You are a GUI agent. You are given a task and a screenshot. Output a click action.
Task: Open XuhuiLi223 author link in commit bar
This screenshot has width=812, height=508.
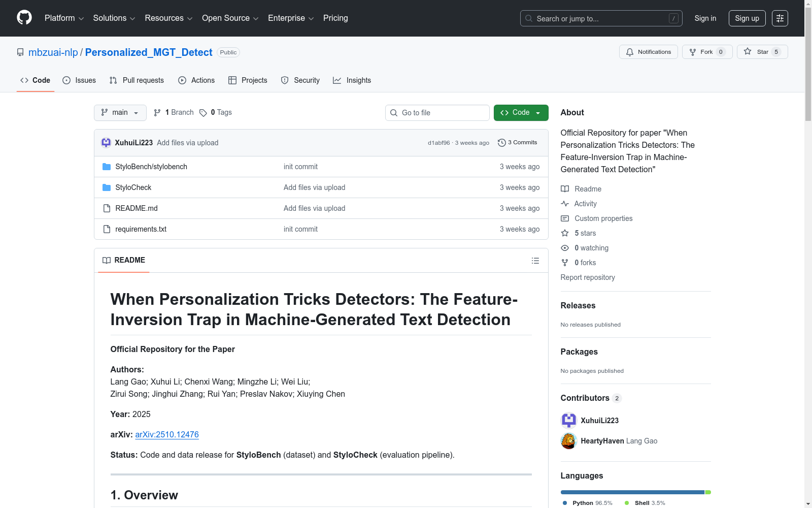tap(134, 143)
